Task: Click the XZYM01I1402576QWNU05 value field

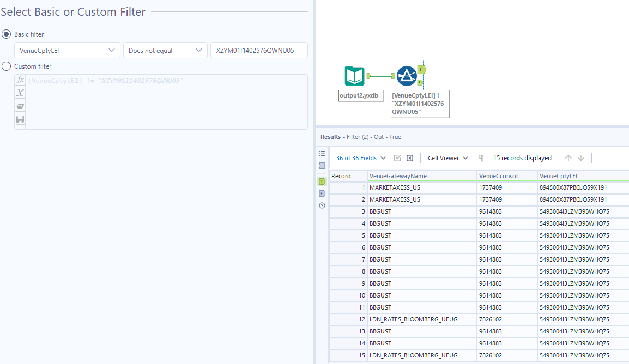Action: [x=259, y=50]
